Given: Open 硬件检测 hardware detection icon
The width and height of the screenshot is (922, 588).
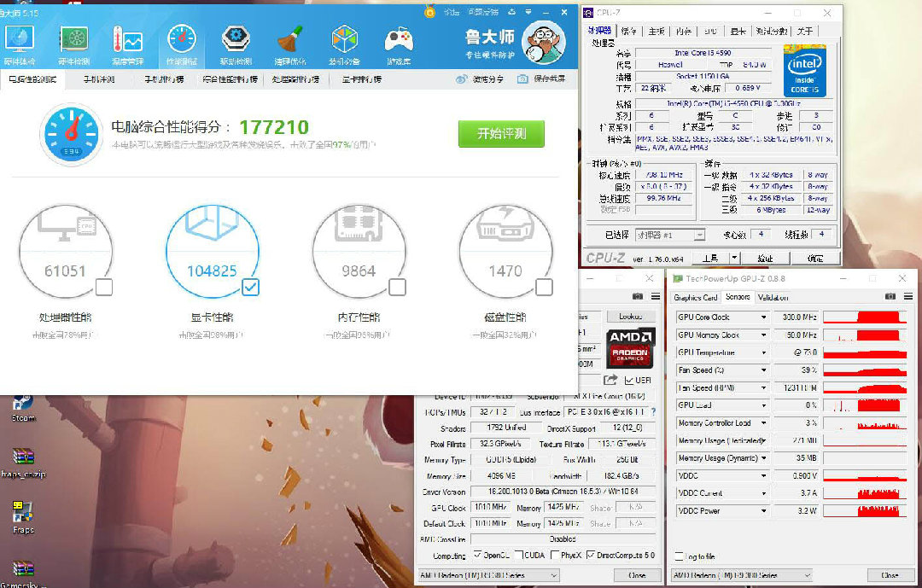Looking at the screenshot, I should click(x=74, y=44).
